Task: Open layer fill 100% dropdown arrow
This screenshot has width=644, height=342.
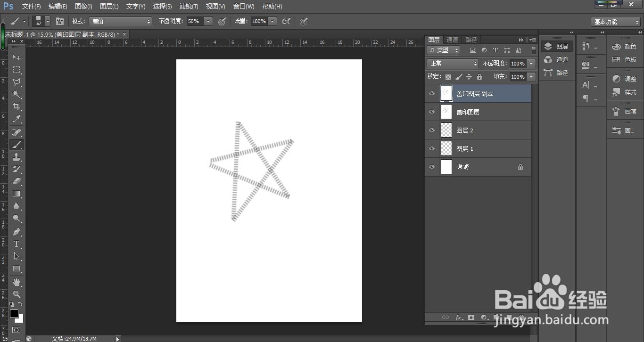Action: 531,77
